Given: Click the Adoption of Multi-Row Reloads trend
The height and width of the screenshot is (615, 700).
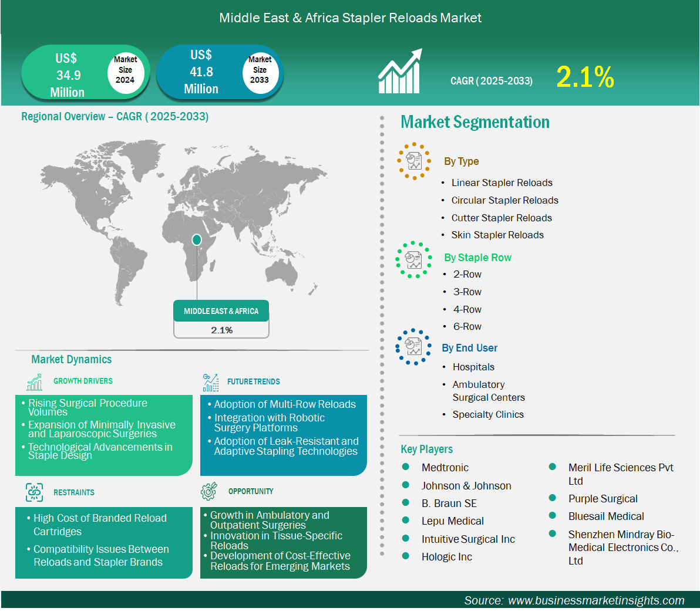Looking at the screenshot, I should click(x=285, y=404).
